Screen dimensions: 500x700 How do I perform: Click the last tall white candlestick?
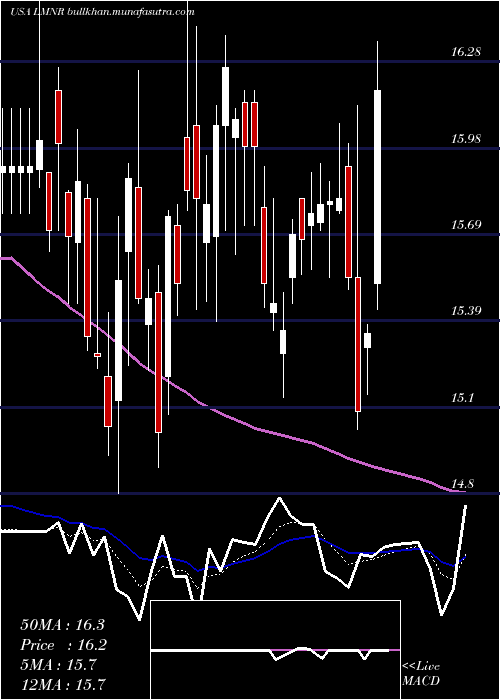(x=378, y=187)
